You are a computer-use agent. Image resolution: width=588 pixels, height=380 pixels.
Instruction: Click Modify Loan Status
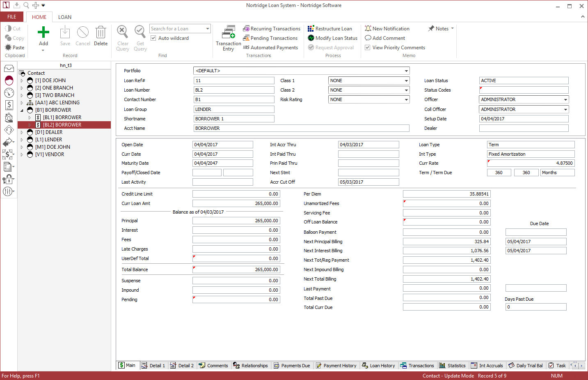click(x=333, y=38)
